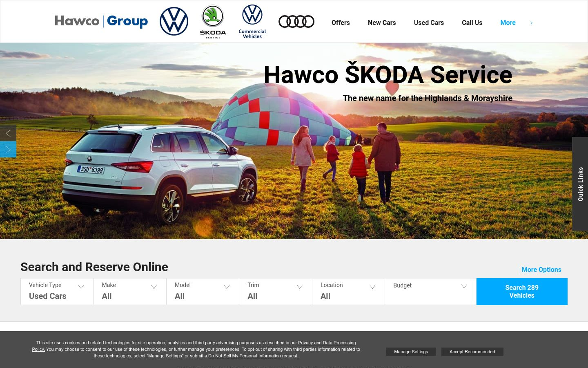The image size is (588, 368).
Task: Click the Audi four rings logo
Action: pos(296,22)
